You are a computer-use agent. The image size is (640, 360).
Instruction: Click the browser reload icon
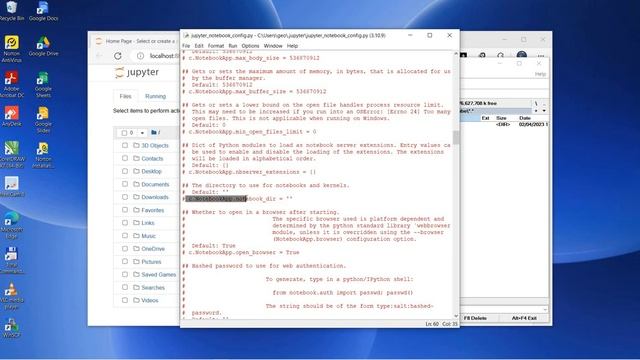pyautogui.click(x=118, y=56)
